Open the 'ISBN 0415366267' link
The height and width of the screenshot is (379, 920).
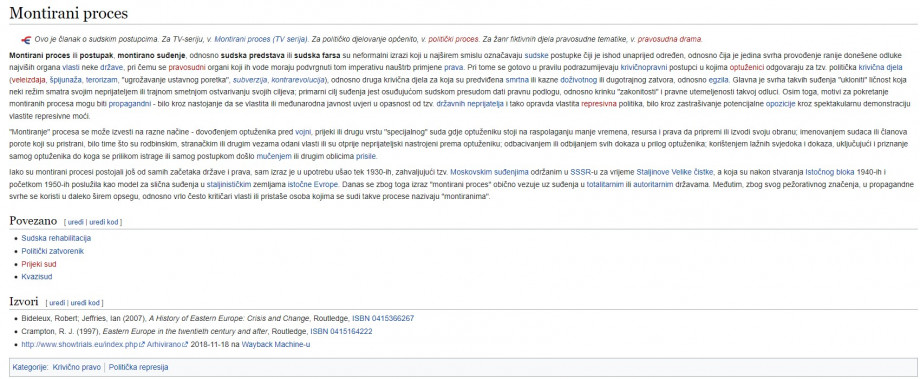[x=383, y=319]
